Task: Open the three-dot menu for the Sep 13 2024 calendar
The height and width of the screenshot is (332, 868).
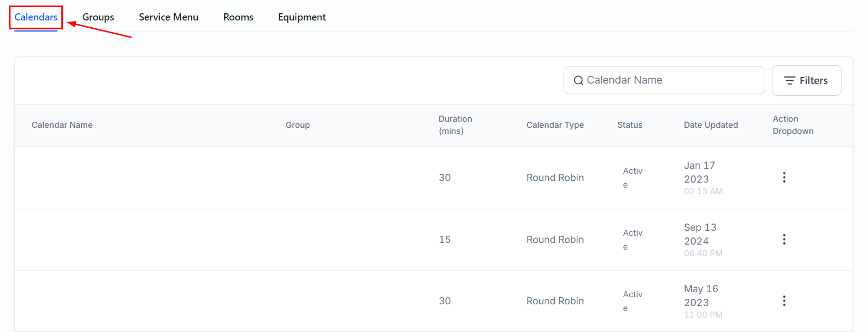Action: 783,240
